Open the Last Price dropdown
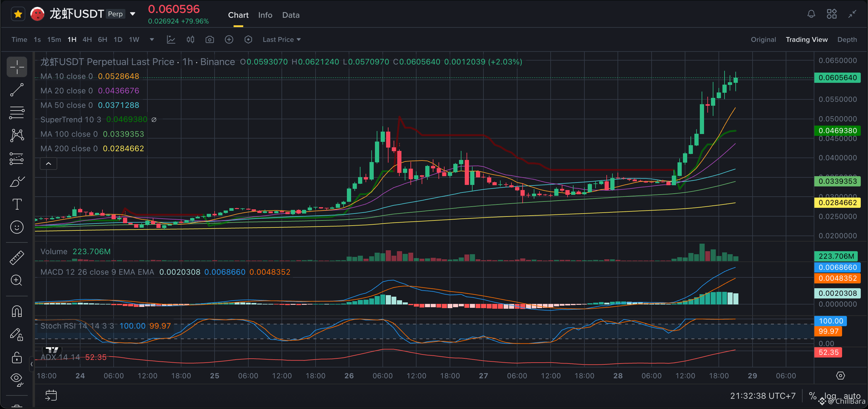Viewport: 868px width, 409px height. [x=282, y=40]
